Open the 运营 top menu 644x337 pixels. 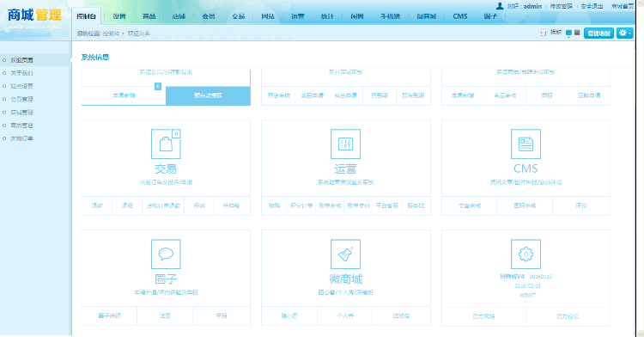[298, 16]
